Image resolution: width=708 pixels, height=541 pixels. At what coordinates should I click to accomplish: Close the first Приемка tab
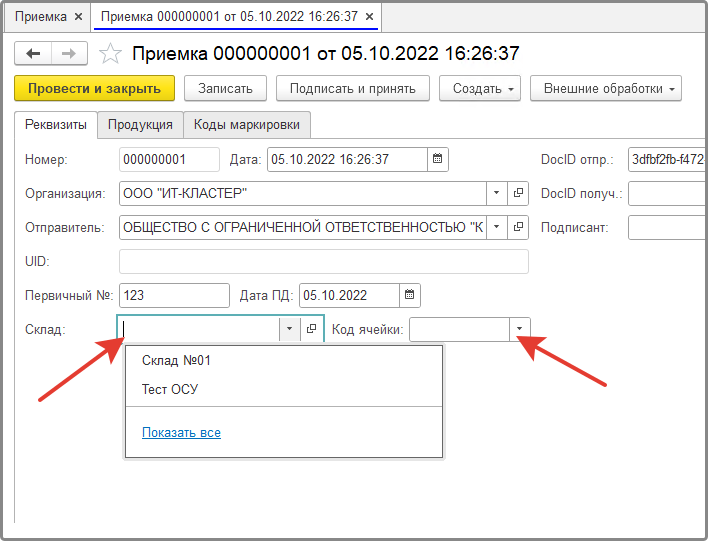[x=78, y=17]
